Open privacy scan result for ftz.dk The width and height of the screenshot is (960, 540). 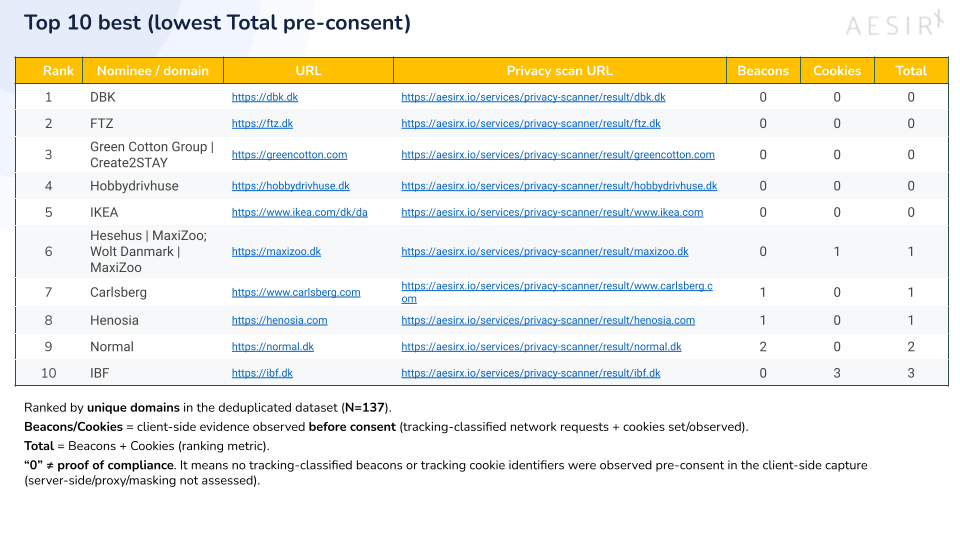click(x=531, y=124)
